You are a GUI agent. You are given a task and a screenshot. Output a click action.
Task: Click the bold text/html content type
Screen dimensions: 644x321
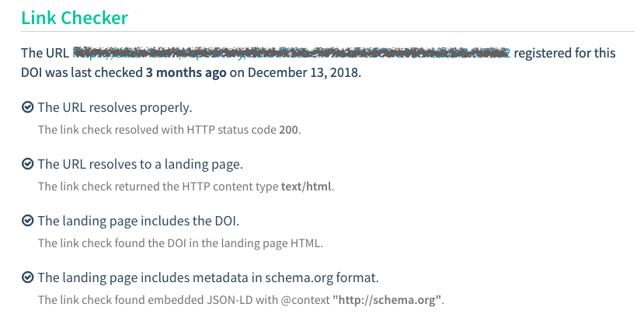306,186
